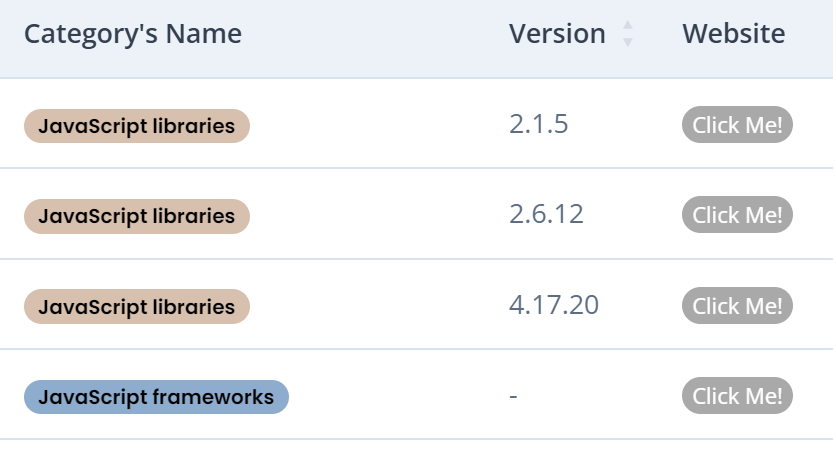
Task: Select the blue JavaScript frameworks tag
Action: point(156,397)
